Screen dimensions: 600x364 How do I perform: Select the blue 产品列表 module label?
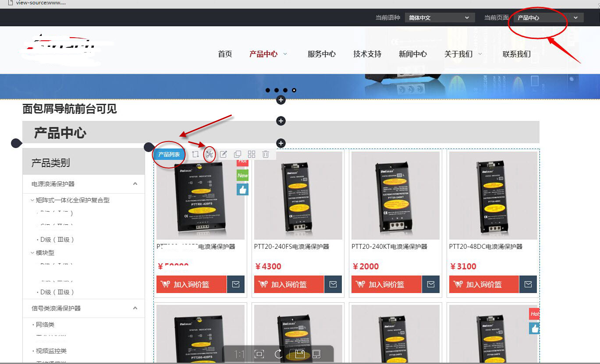(169, 155)
